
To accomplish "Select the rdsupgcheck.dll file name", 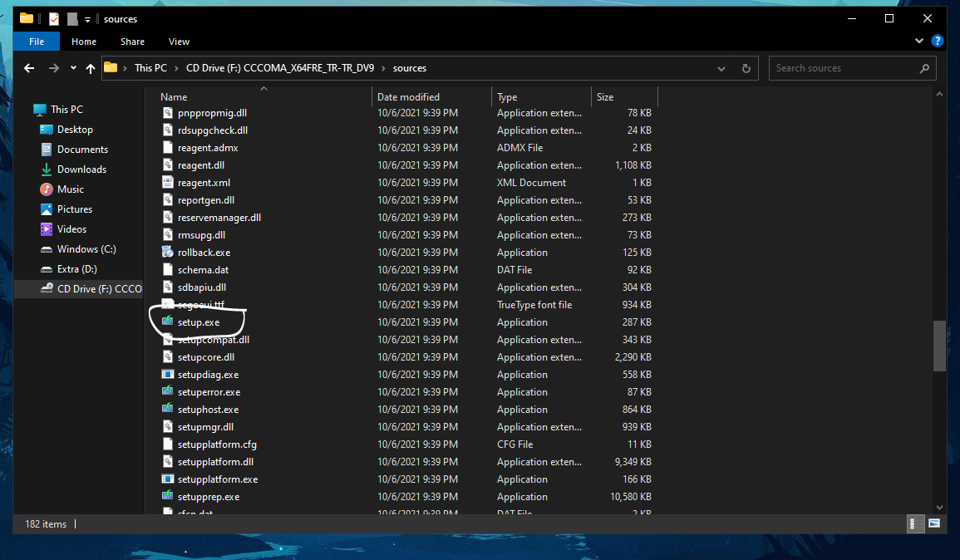I will [x=213, y=130].
